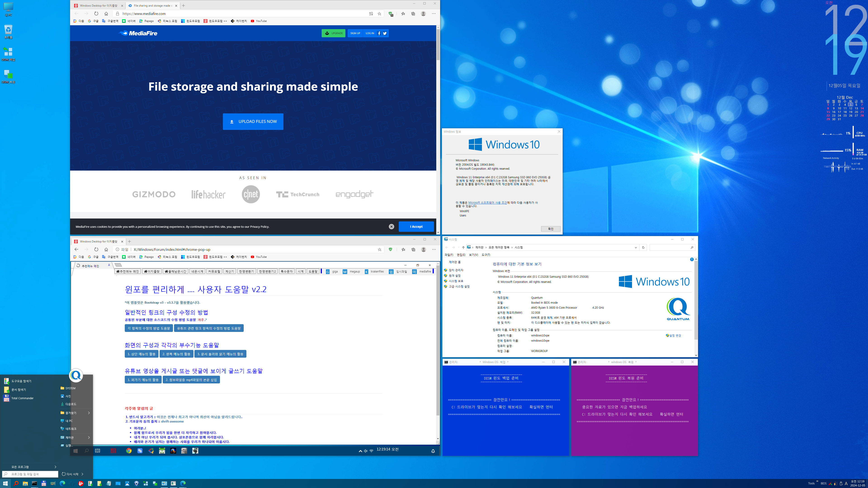Expand the 시스템 address bar history dropdown
This screenshot has width=868, height=488.
[635, 248]
